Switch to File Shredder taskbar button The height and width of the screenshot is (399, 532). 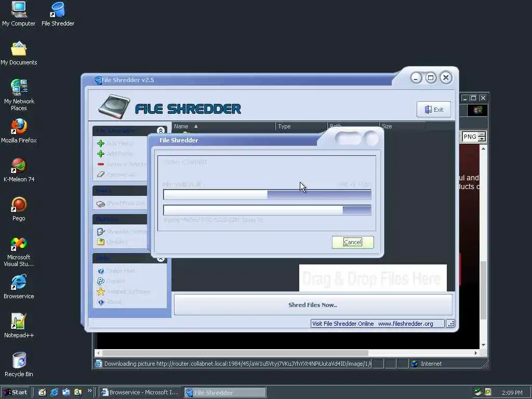click(225, 393)
